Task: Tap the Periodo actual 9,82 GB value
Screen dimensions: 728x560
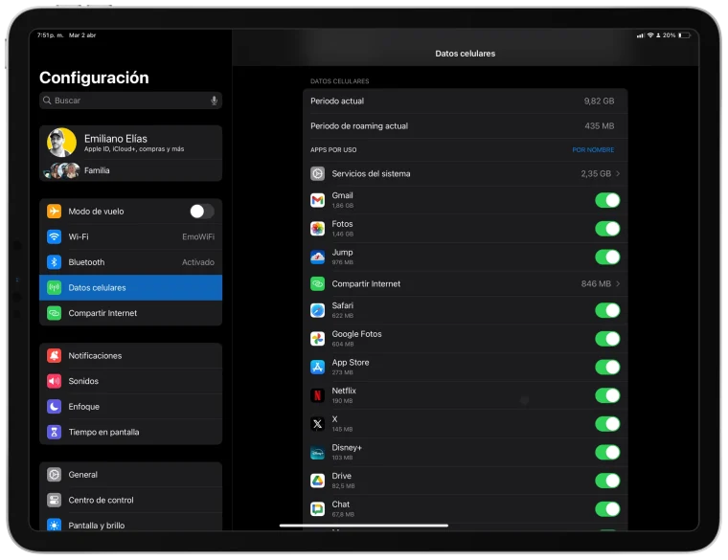Action: (x=599, y=101)
